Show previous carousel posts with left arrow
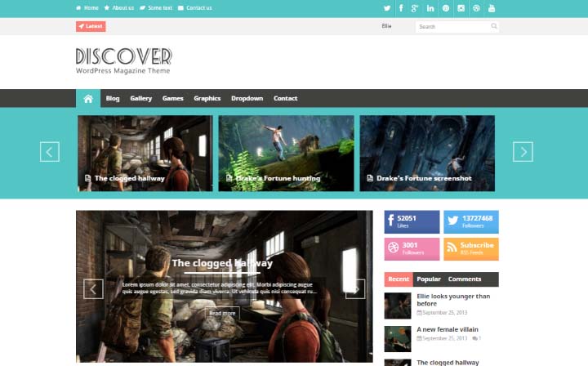The height and width of the screenshot is (366, 588). (50, 151)
